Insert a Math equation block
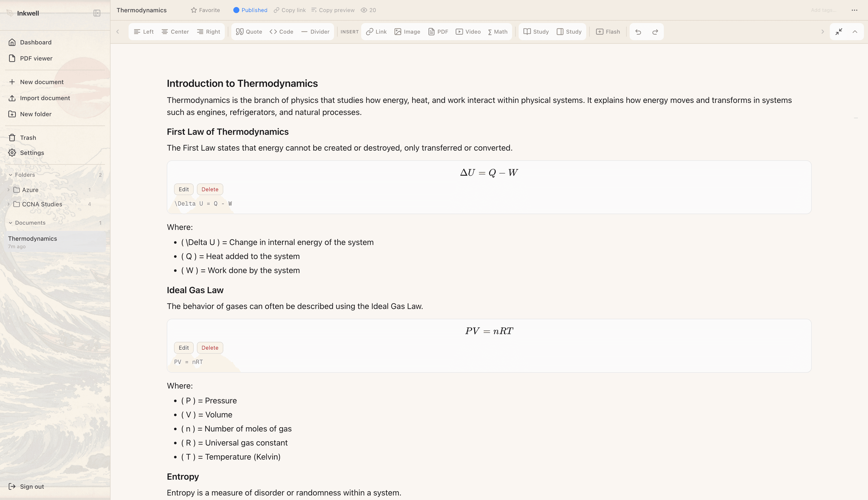 tap(498, 32)
